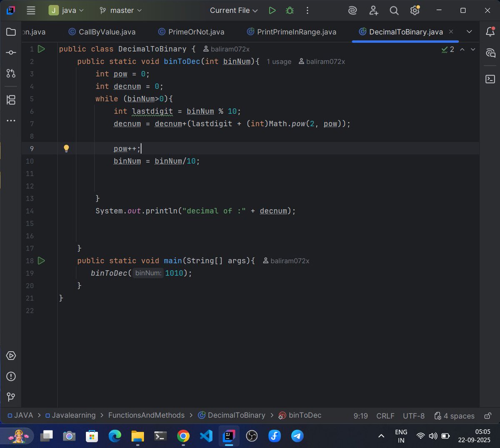Viewport: 500px width, 448px height.
Task: Open IDE settings gear icon
Action: 415,10
